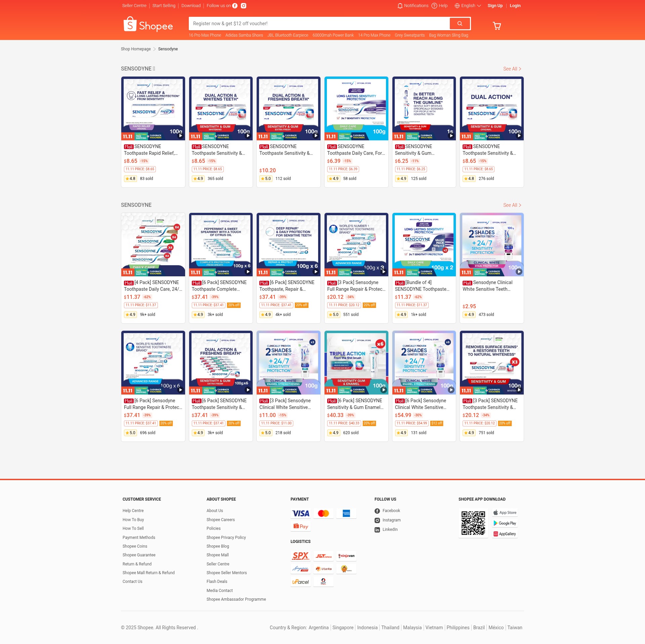
Task: Click See All for first SENSODYNE section
Action: click(512, 69)
